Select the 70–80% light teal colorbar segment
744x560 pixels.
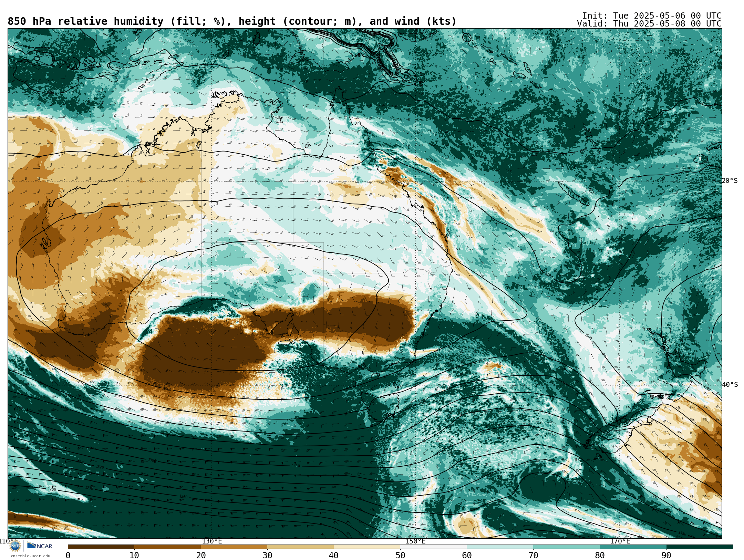tap(566, 547)
